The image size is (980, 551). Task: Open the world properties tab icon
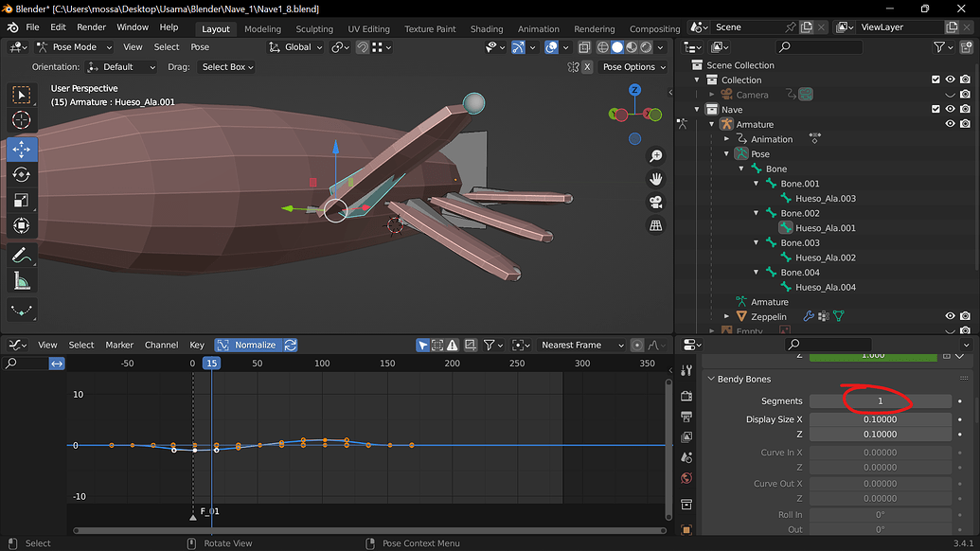point(686,478)
